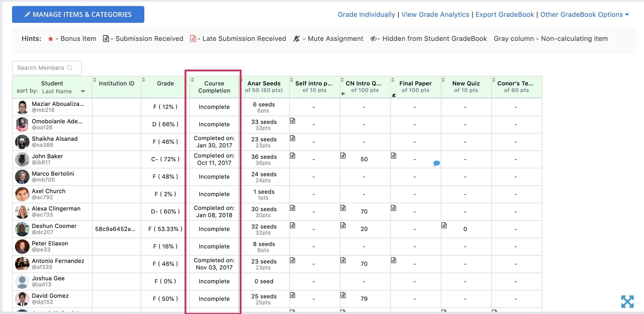The width and height of the screenshot is (644, 314).
Task: Open Alexa Clingerman's Self intro submission icon
Action: pos(293,208)
